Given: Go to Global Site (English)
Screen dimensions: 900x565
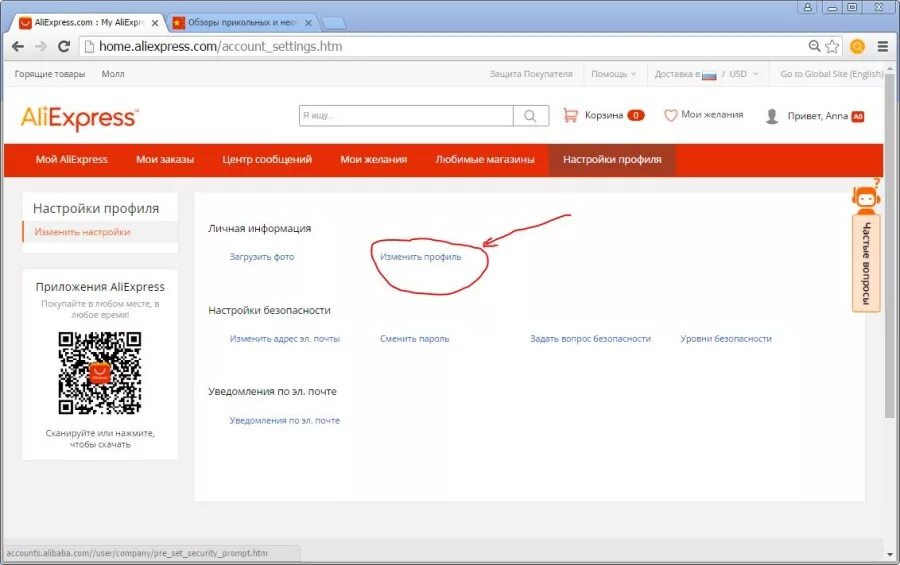Looking at the screenshot, I should coord(832,74).
